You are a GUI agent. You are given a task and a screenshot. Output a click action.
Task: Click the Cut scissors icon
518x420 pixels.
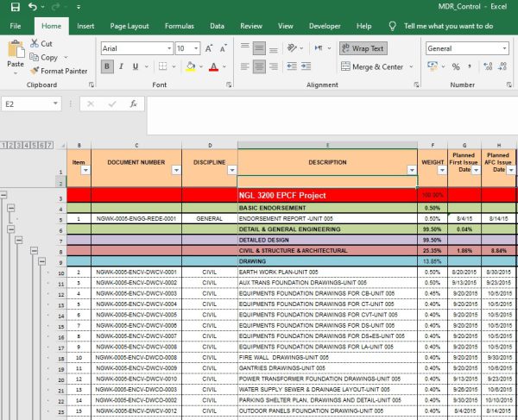[x=35, y=43]
